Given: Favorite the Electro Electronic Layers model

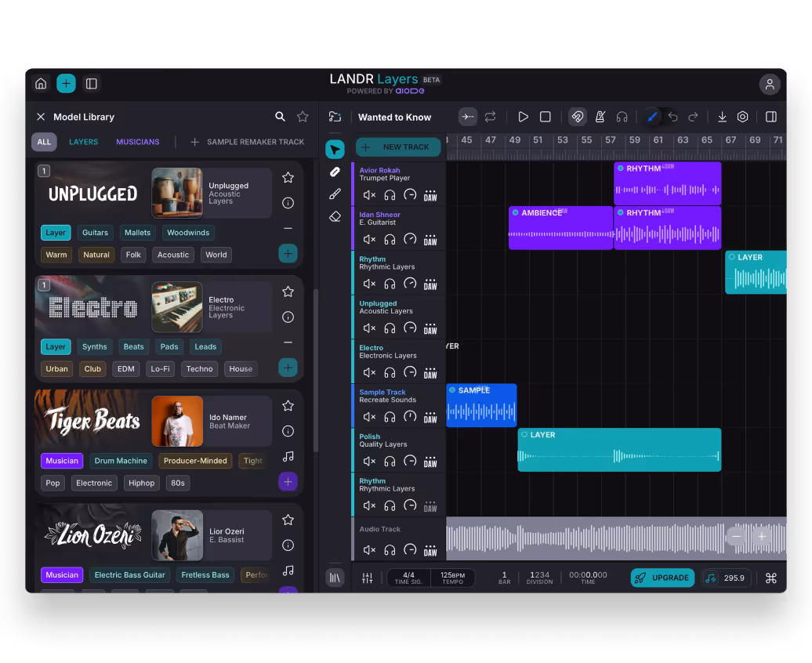Looking at the screenshot, I should click(x=288, y=292).
